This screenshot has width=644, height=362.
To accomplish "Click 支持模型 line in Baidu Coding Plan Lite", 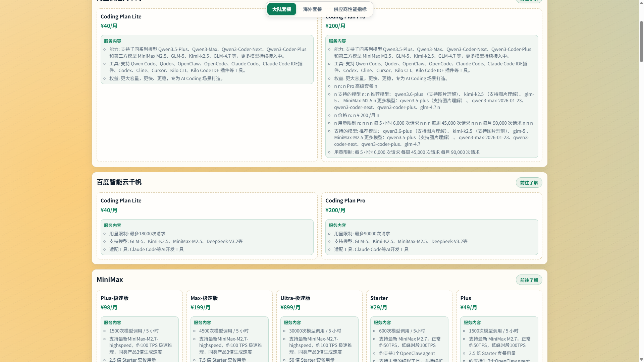I will [x=176, y=241].
